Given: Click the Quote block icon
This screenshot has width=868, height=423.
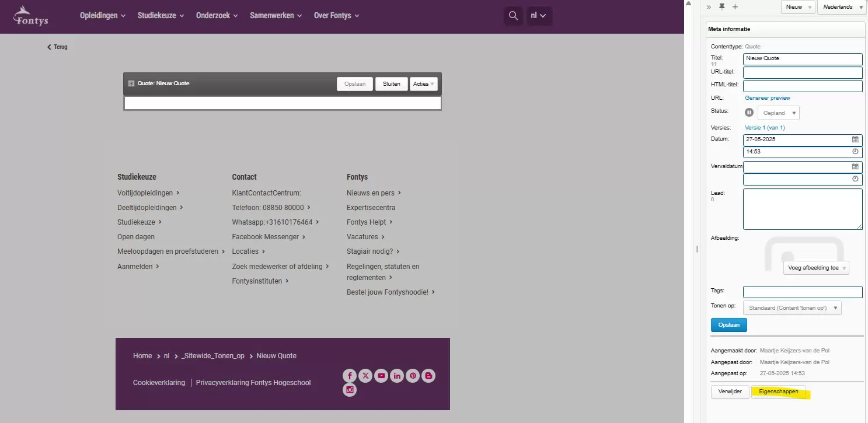Looking at the screenshot, I should [131, 83].
